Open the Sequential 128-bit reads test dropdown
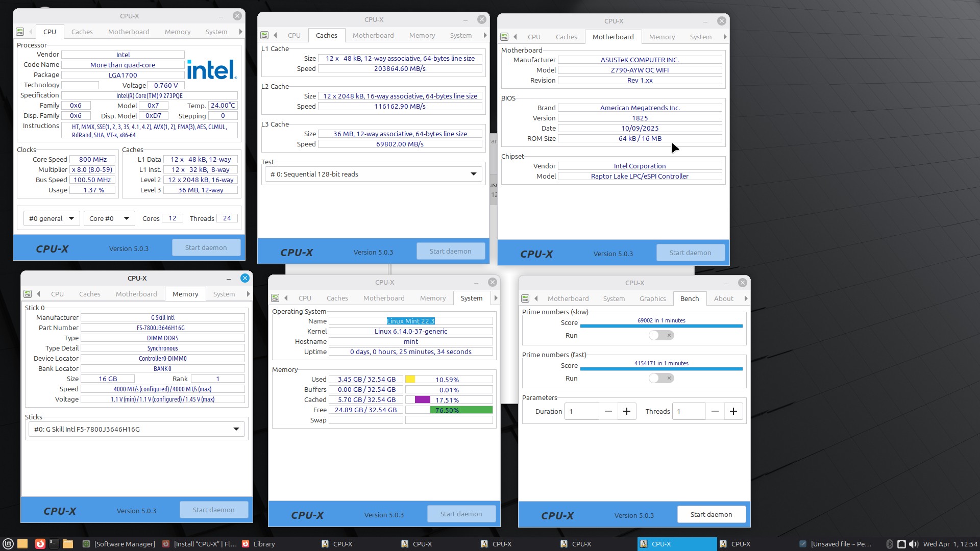This screenshot has width=980, height=551. coord(373,174)
